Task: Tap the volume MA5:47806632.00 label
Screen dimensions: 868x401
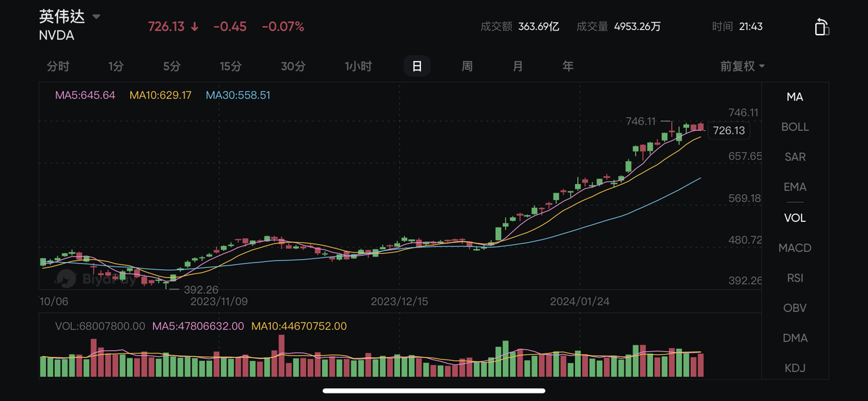Action: pos(198,326)
